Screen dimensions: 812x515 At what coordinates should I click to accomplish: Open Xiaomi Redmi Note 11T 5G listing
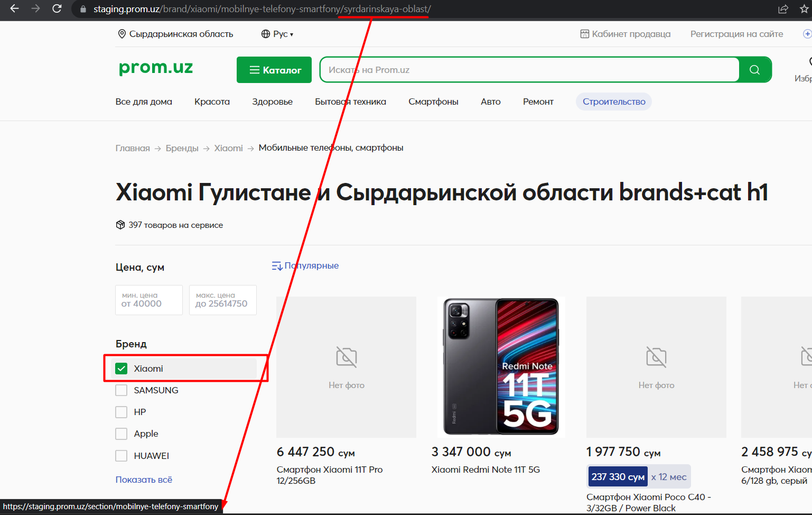pyautogui.click(x=486, y=470)
